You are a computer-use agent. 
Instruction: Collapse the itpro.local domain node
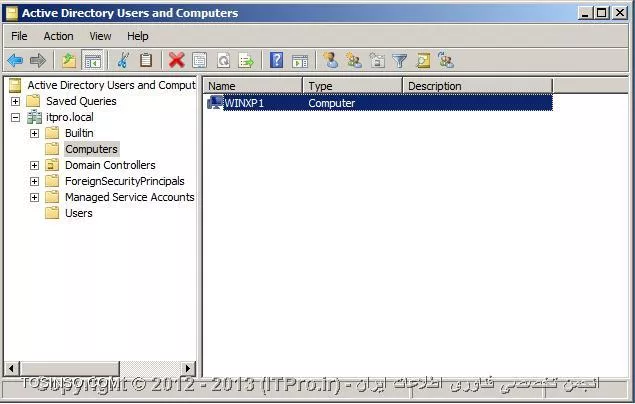click(x=15, y=117)
